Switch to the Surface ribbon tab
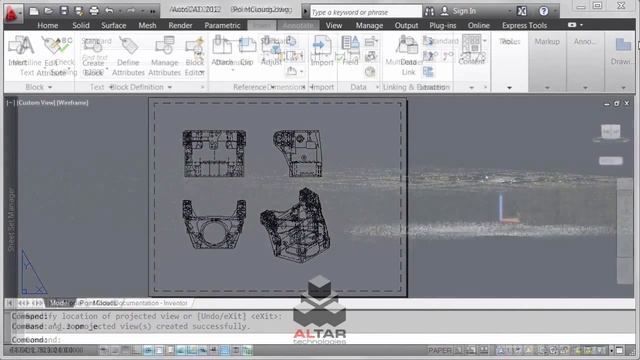The height and width of the screenshot is (360, 640). click(x=113, y=25)
